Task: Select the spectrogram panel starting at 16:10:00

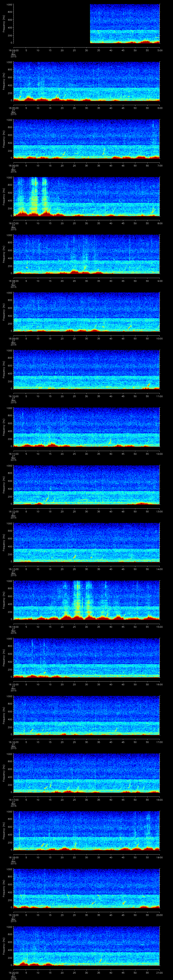Action: click(x=86, y=369)
